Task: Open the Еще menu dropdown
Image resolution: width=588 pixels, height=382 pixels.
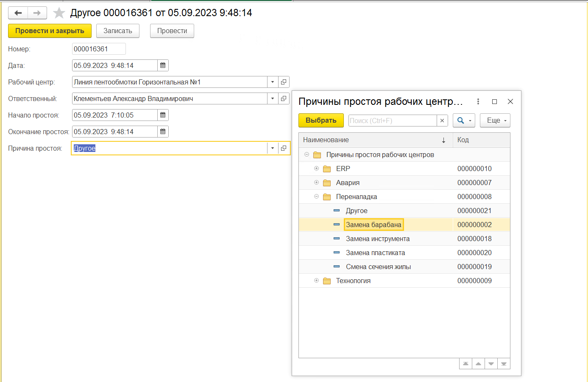Action: click(495, 121)
